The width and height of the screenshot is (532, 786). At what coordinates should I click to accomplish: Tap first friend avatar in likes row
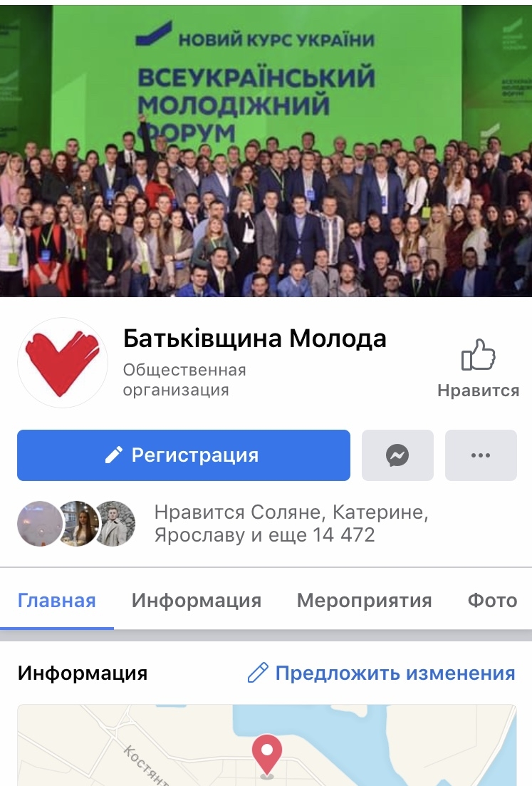[40, 523]
